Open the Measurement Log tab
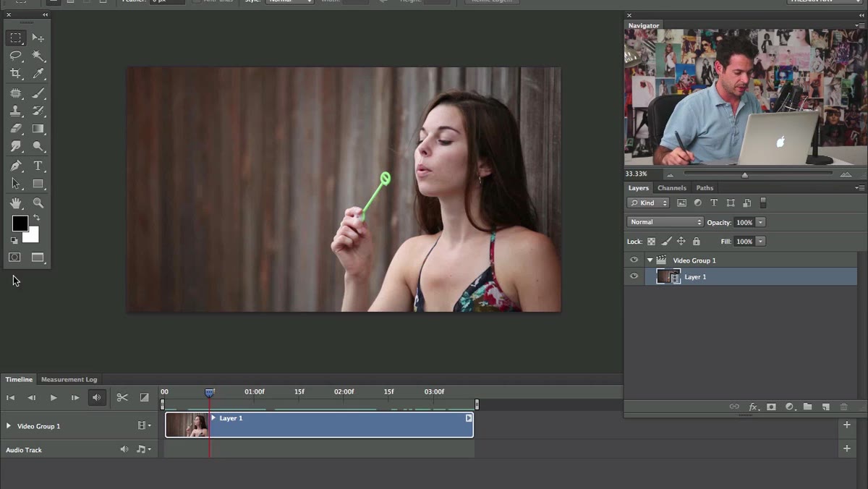868x489 pixels. [x=69, y=379]
